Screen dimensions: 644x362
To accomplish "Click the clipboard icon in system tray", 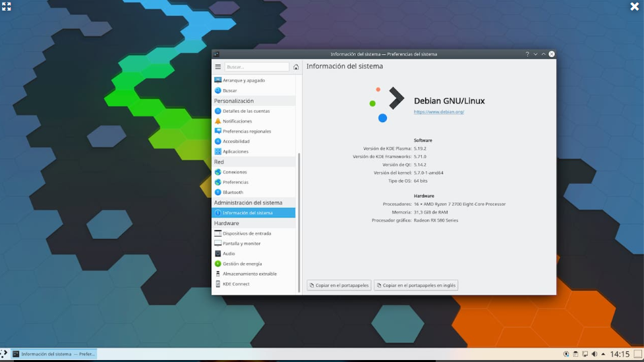I will (575, 354).
